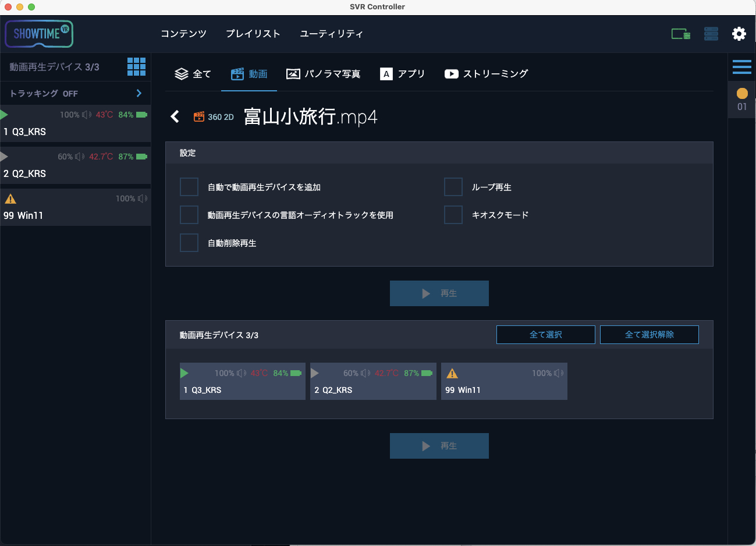756x546 pixels.
Task: Click play status icon on Q2_KRS card
Action: [315, 373]
